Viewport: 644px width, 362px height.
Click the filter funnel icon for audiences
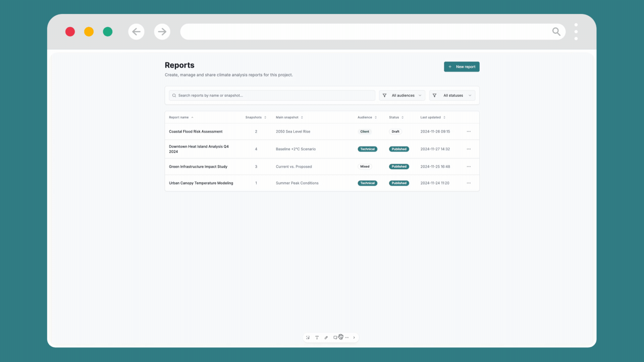[x=384, y=96]
